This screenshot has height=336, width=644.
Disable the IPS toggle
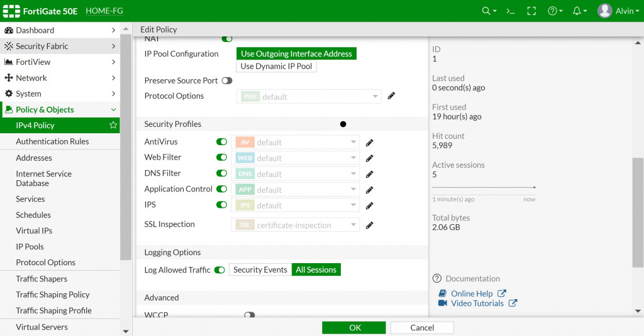[x=221, y=204]
